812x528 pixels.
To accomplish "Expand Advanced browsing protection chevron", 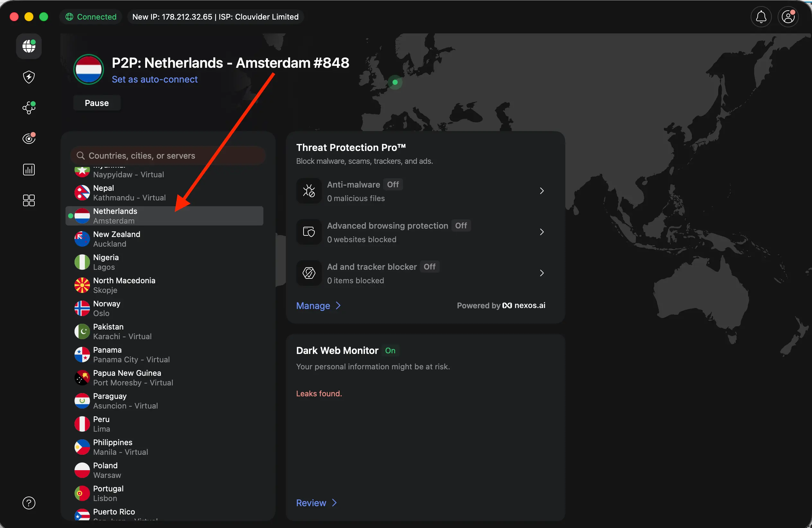I will (542, 232).
